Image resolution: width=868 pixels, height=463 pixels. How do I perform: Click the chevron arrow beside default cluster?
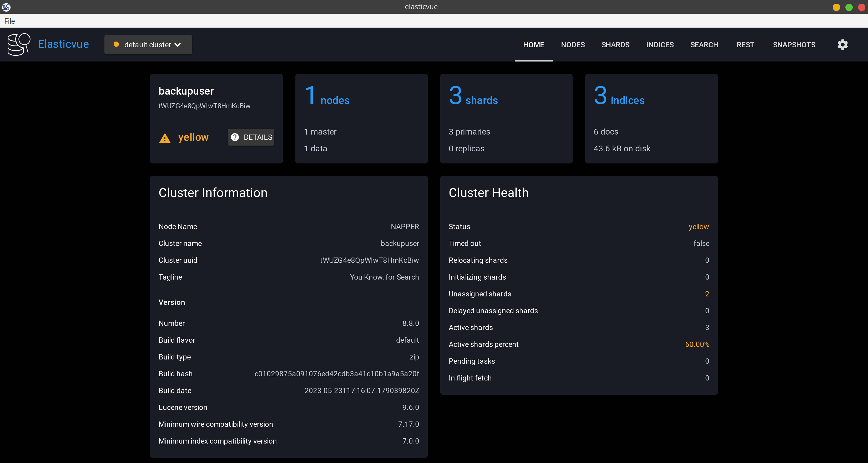point(178,45)
